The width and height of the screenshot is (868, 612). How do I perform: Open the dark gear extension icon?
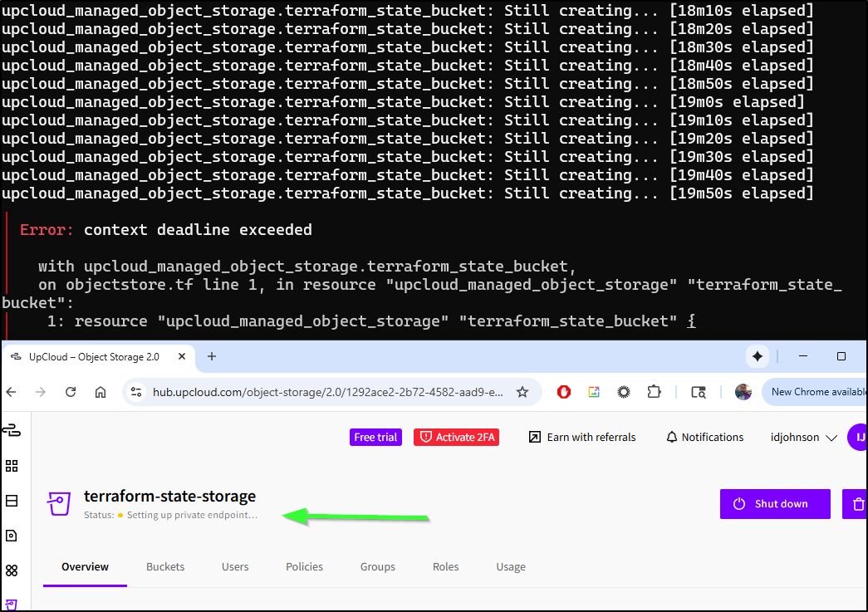tap(624, 392)
